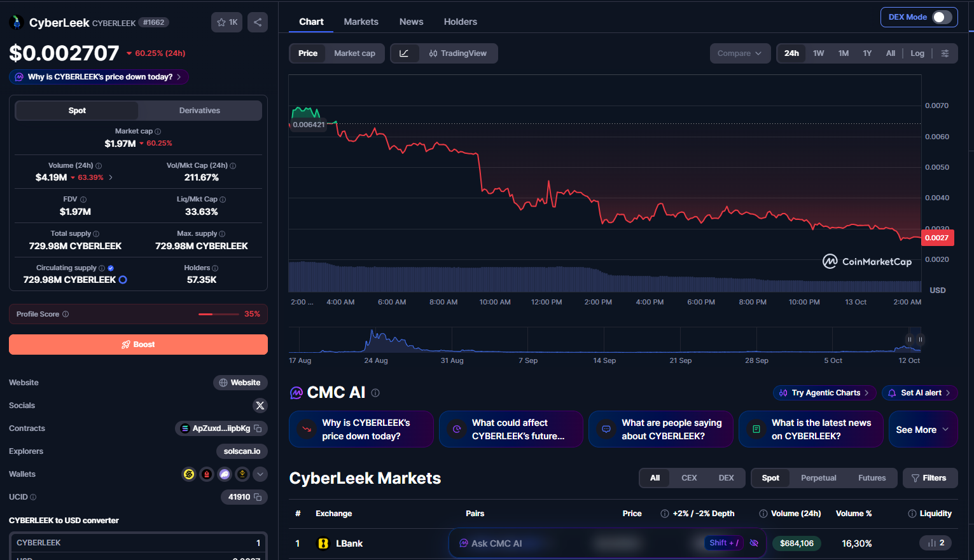Expand the See More AI prompts

coord(922,430)
